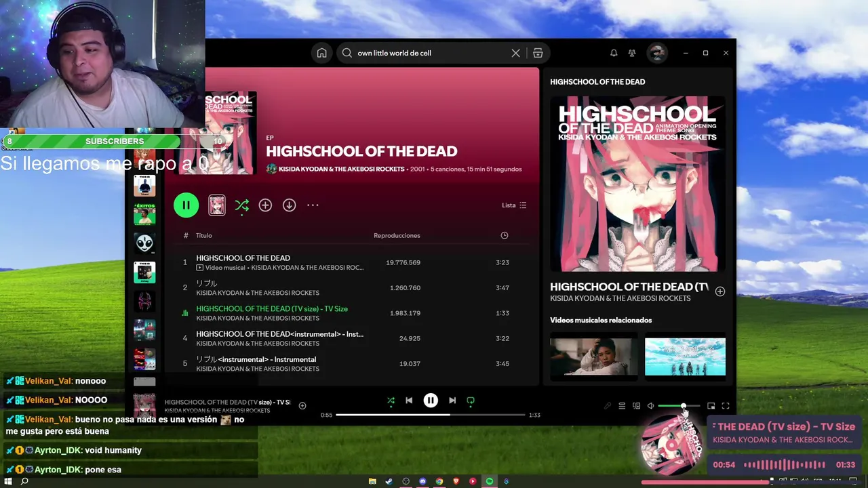
Task: Play second related music video thumbnail
Action: click(685, 357)
